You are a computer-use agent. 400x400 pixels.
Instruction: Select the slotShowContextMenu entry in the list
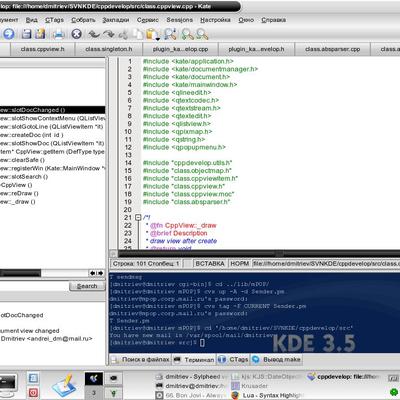point(52,118)
